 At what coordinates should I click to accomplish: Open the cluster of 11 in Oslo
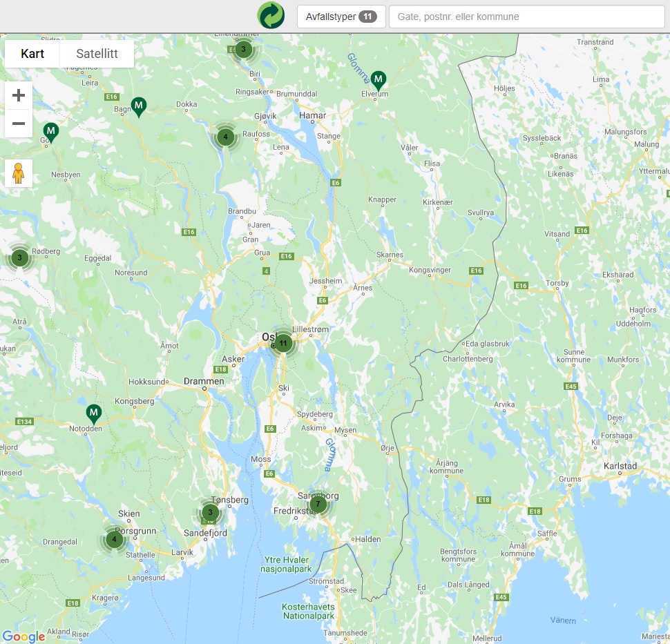(283, 342)
